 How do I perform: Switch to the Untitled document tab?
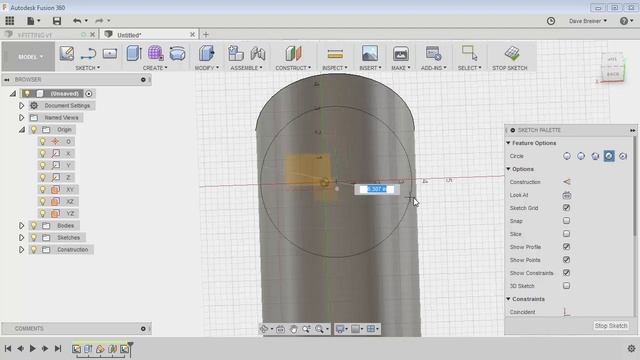tap(149, 35)
